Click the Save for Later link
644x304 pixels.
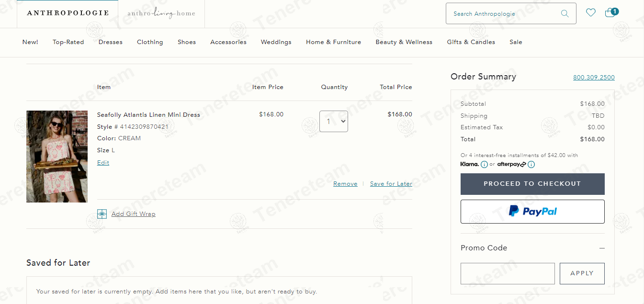(391, 184)
